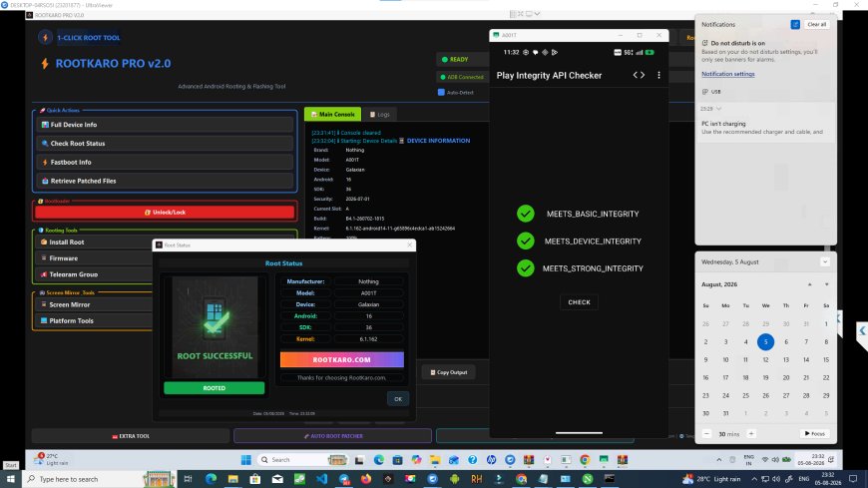Select Retrieve Patched Files
The image size is (868, 488).
[165, 182]
